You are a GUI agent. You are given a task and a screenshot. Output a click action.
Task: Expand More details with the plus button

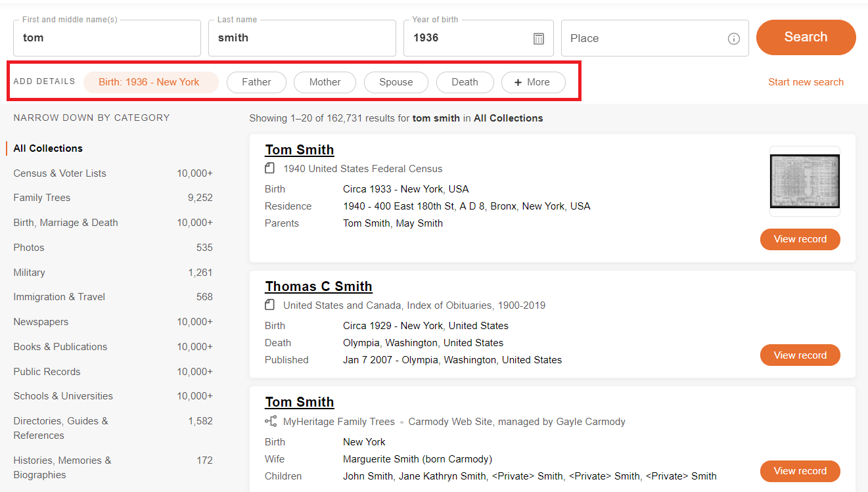click(533, 82)
